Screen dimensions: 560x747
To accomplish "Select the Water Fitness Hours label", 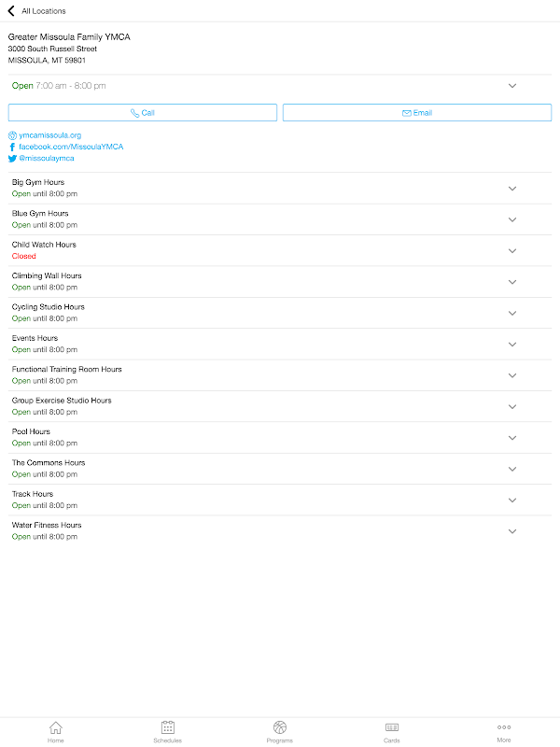I will tap(47, 525).
